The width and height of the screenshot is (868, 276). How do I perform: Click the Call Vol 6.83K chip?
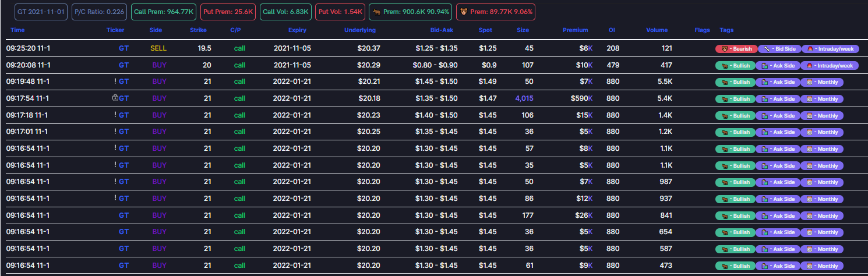285,12
